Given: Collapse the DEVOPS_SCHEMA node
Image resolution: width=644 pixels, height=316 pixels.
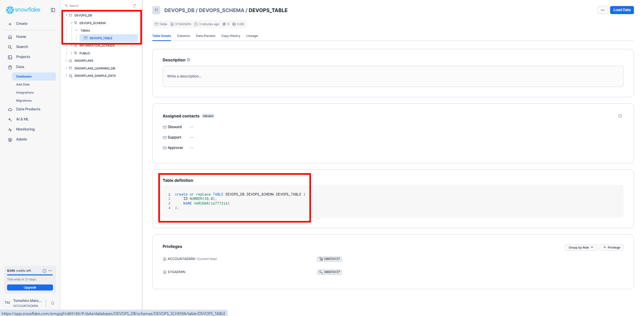Looking at the screenshot, I should (71, 23).
